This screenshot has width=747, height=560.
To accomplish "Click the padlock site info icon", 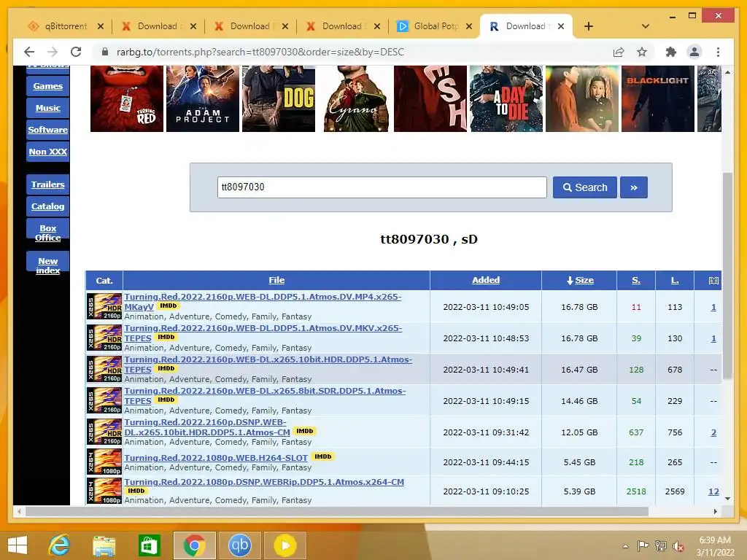I will tap(105, 52).
